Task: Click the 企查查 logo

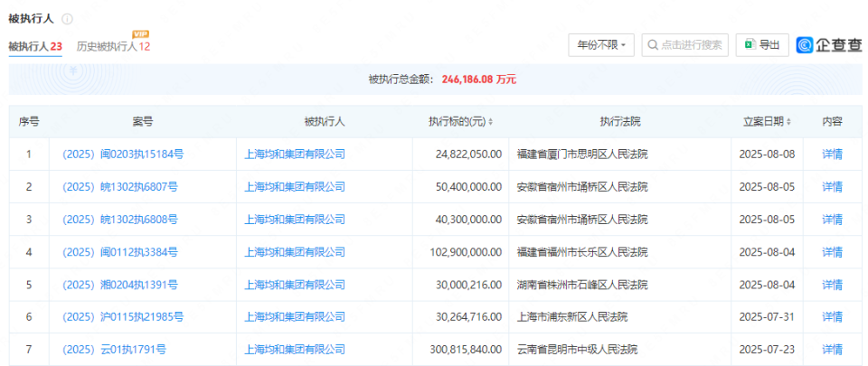Action: pyautogui.click(x=829, y=44)
